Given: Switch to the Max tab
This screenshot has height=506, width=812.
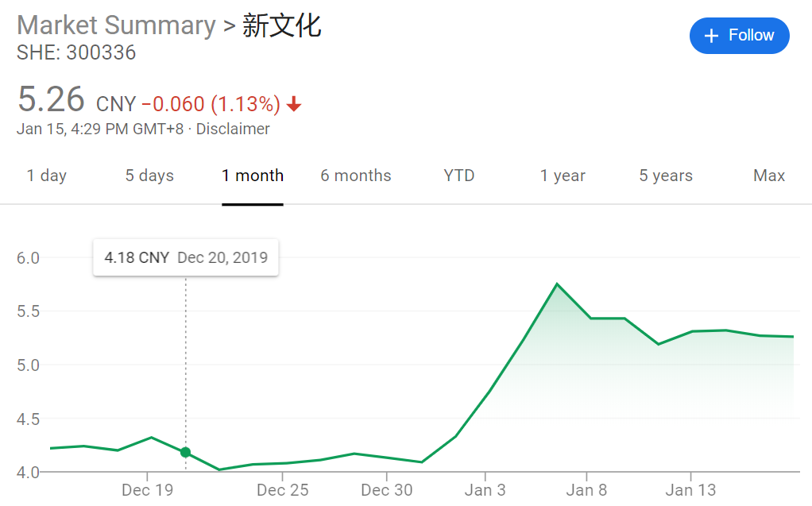Looking at the screenshot, I should (769, 176).
